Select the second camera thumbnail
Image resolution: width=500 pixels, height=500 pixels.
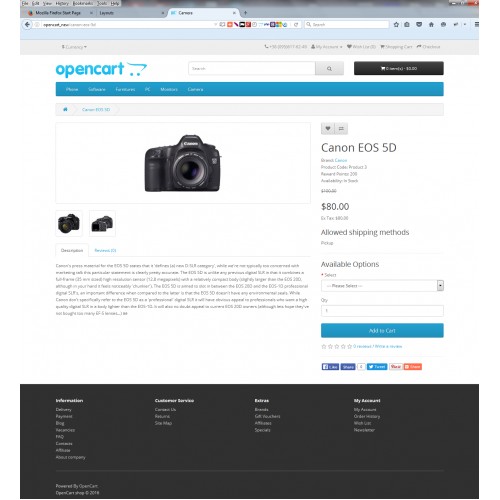point(102,224)
